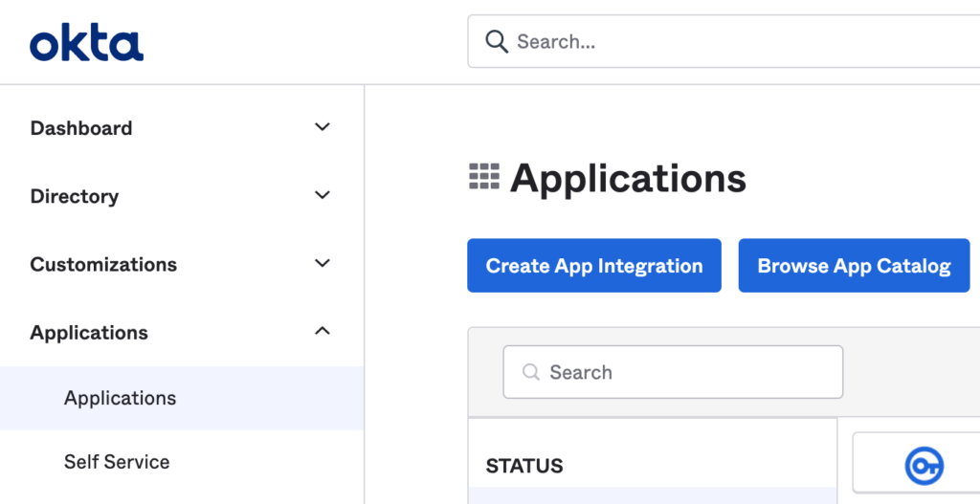Image resolution: width=980 pixels, height=504 pixels.
Task: Click the Applications grid icon beside the heading
Action: coord(484,177)
